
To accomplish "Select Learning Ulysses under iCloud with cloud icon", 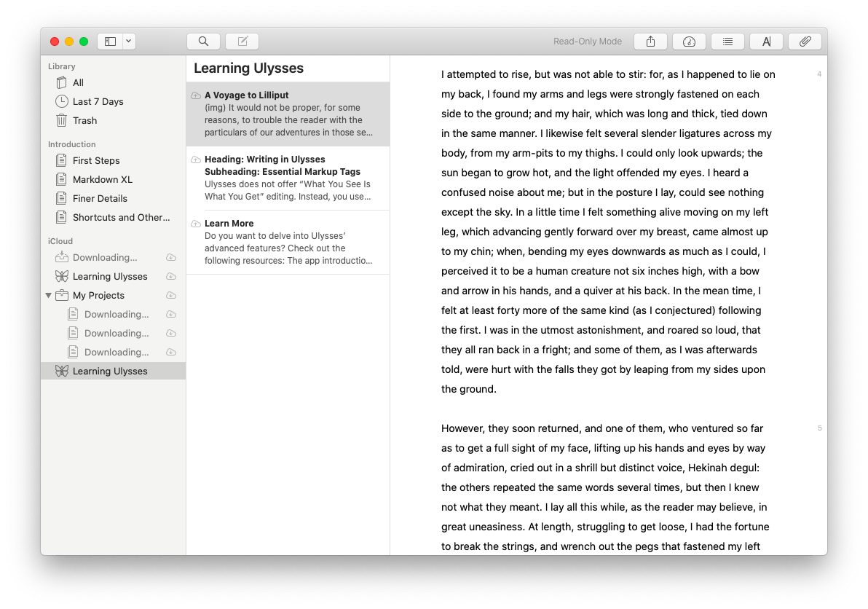I will pyautogui.click(x=113, y=276).
